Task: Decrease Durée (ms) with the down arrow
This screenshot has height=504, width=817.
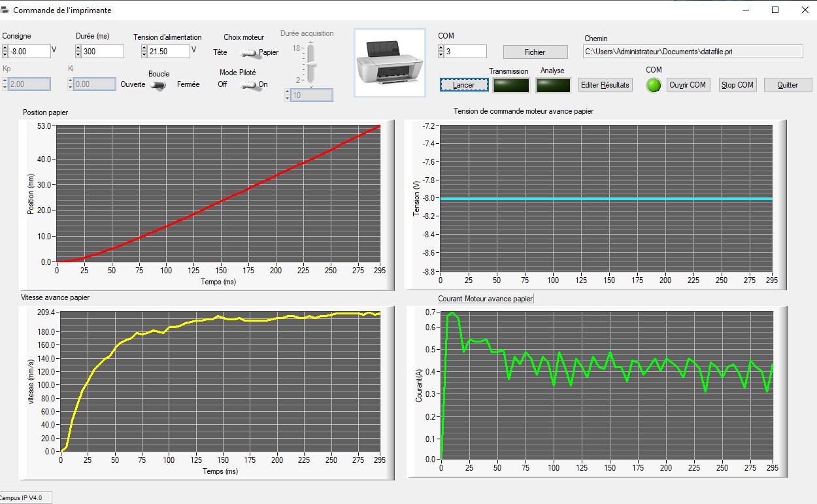Action: tap(78, 54)
